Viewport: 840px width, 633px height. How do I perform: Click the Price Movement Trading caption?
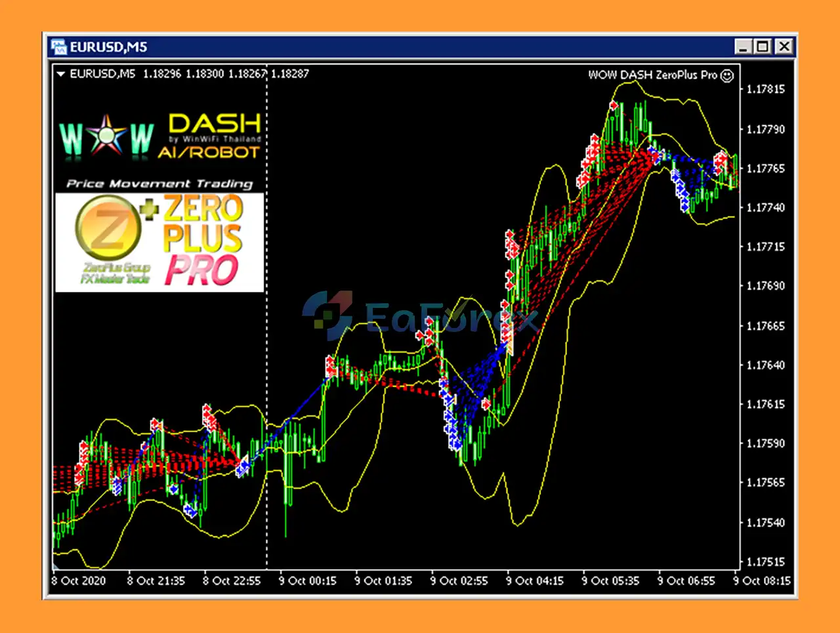(x=159, y=184)
